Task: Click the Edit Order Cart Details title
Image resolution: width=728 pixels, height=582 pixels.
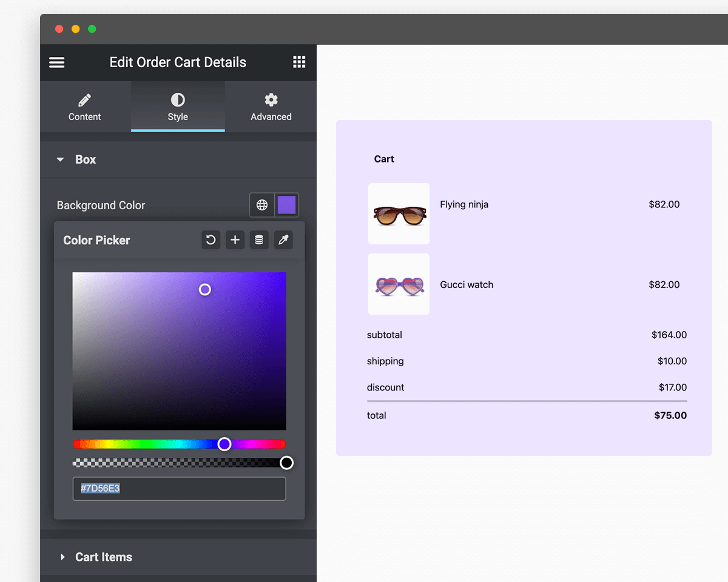Action: pos(177,62)
